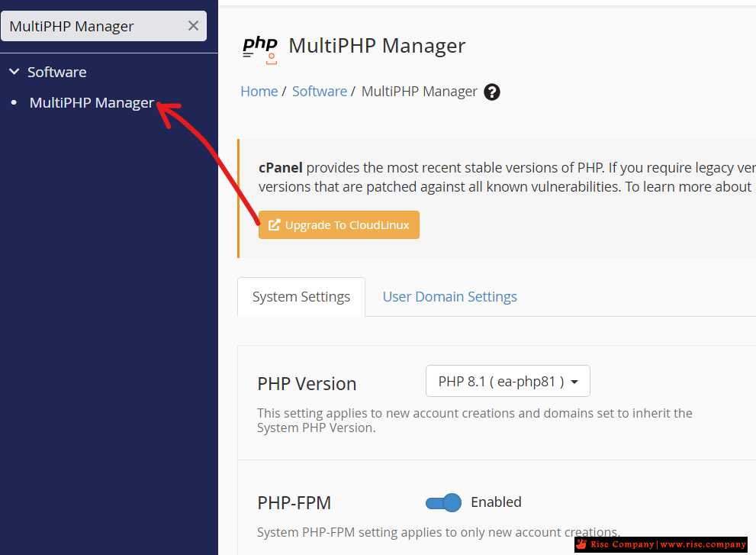
Task: Click the PHP Version setting label
Action: (x=307, y=384)
